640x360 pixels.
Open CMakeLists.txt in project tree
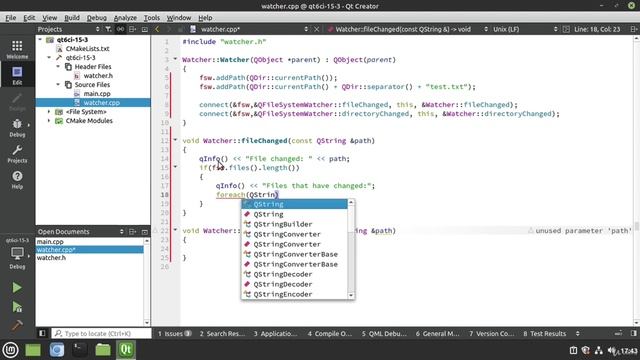pyautogui.click(x=87, y=49)
